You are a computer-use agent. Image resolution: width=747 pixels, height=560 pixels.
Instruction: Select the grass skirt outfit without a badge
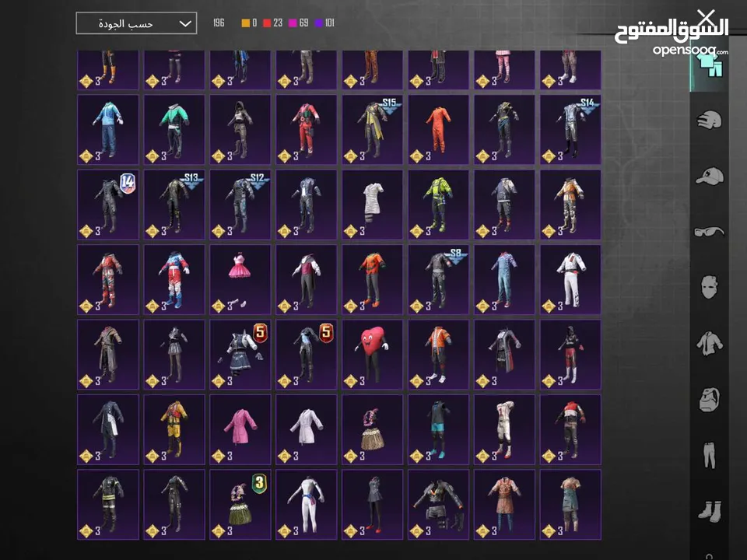[x=373, y=429]
